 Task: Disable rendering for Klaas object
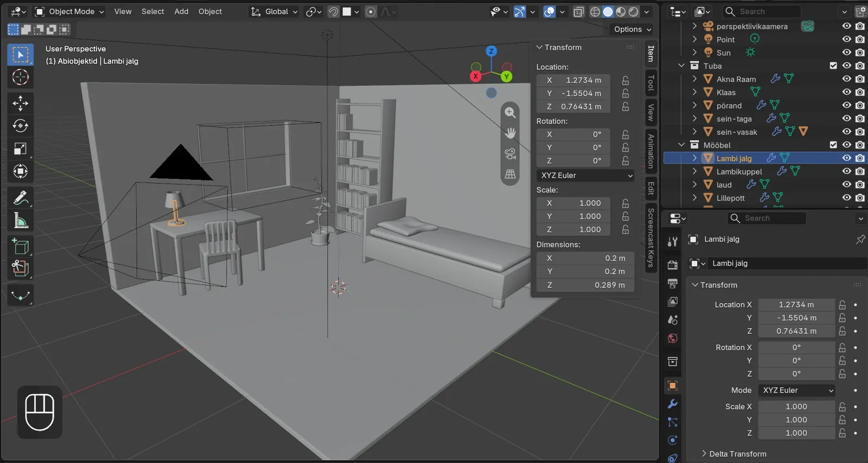860,92
